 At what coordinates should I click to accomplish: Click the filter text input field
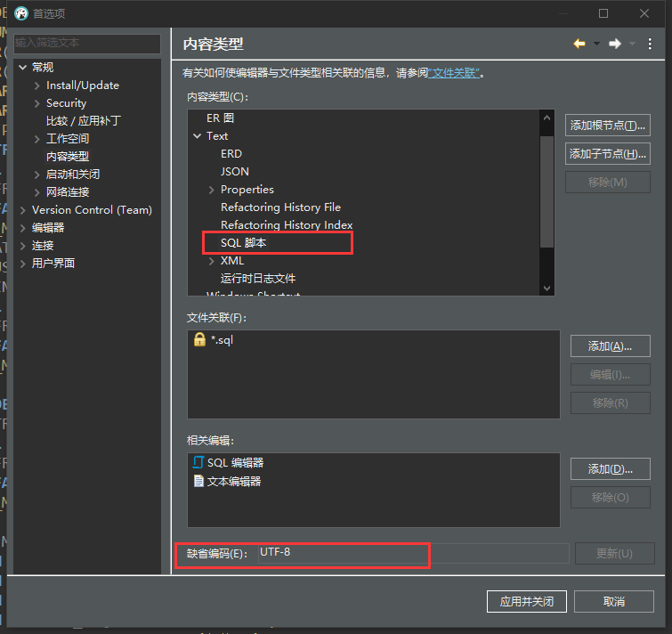[x=87, y=43]
